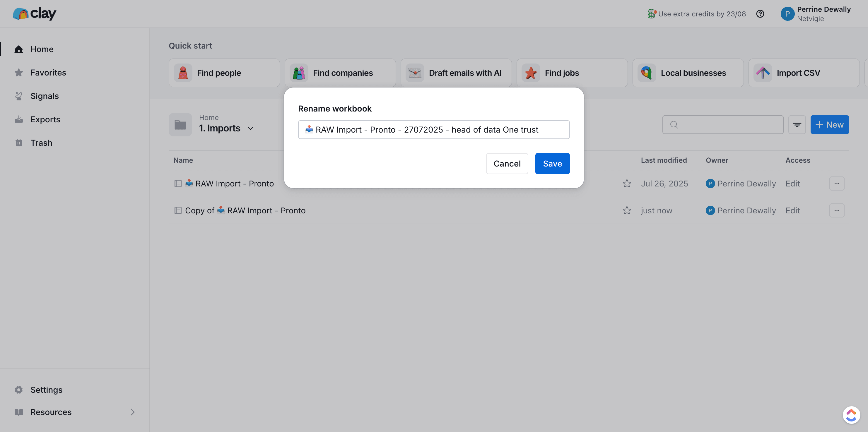Click the Find people icon
Image resolution: width=868 pixels, height=432 pixels.
pos(183,73)
